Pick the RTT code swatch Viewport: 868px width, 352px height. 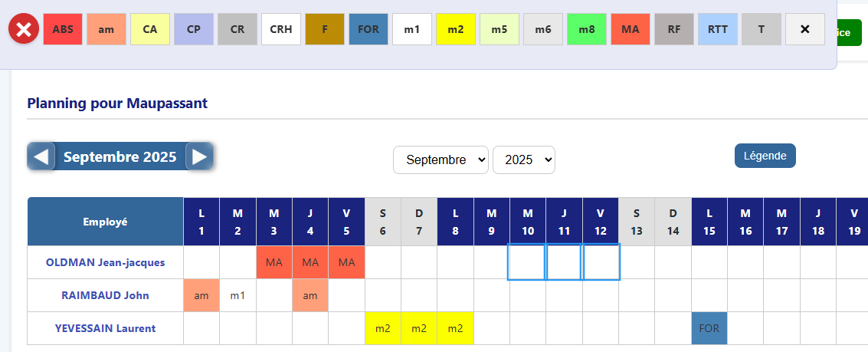(718, 29)
